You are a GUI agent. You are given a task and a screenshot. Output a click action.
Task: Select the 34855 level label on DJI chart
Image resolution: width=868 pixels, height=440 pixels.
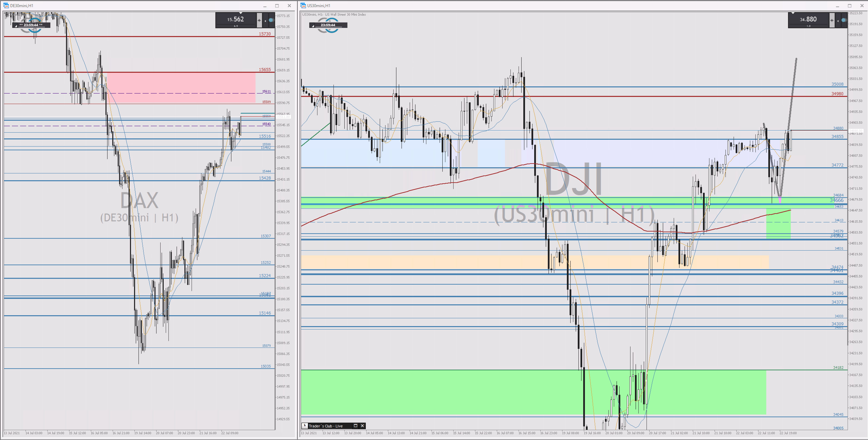[837, 137]
